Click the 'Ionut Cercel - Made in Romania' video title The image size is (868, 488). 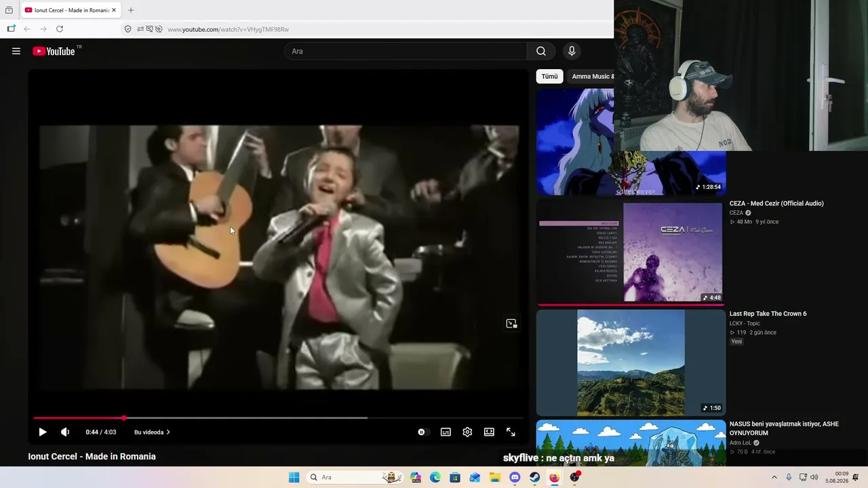tap(92, 457)
